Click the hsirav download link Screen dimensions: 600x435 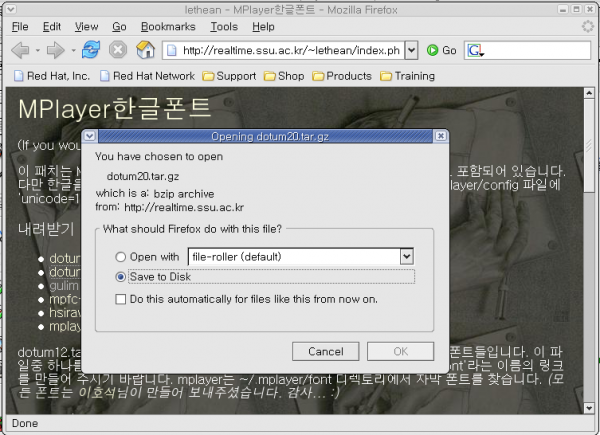(65, 313)
